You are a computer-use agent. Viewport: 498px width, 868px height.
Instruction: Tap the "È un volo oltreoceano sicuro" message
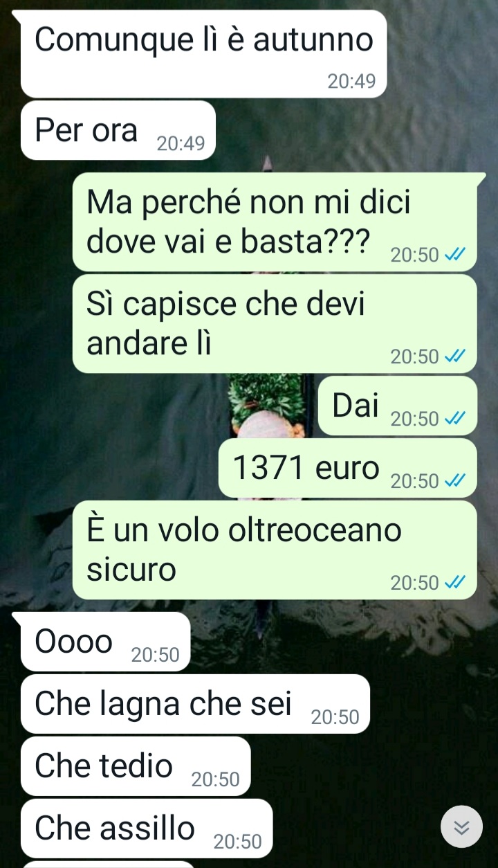(275, 550)
